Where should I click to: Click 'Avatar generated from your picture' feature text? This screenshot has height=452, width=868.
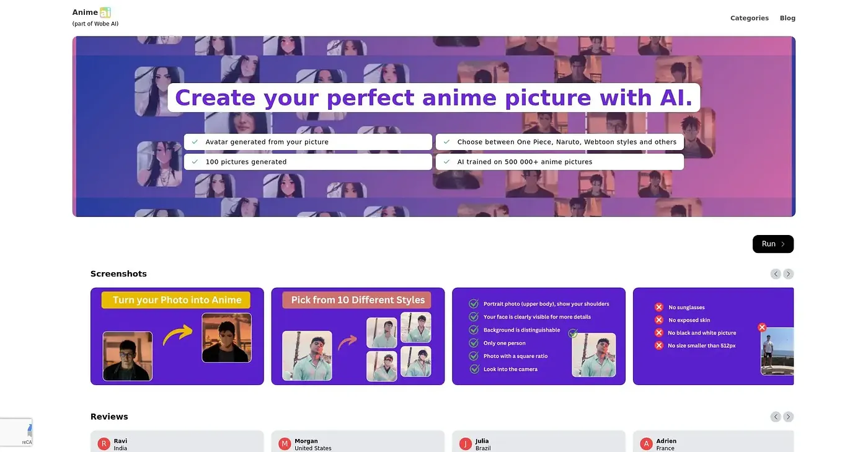pyautogui.click(x=267, y=142)
